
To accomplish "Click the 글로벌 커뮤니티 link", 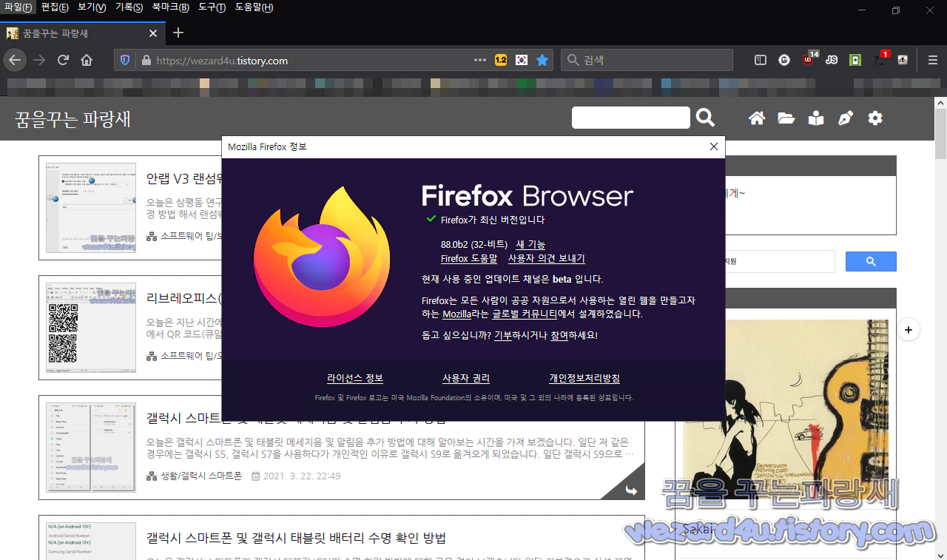I will pos(523,314).
